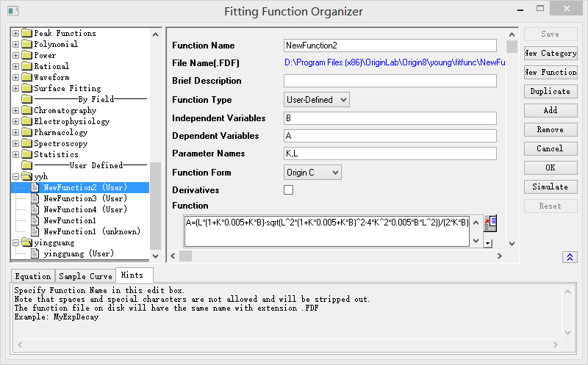Click the yingguang (User) function file icon

pyautogui.click(x=35, y=253)
